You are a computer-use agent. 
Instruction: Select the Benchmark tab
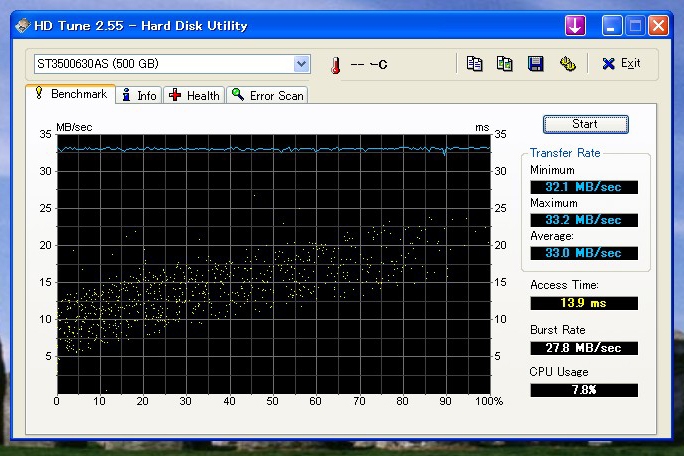tap(70, 94)
